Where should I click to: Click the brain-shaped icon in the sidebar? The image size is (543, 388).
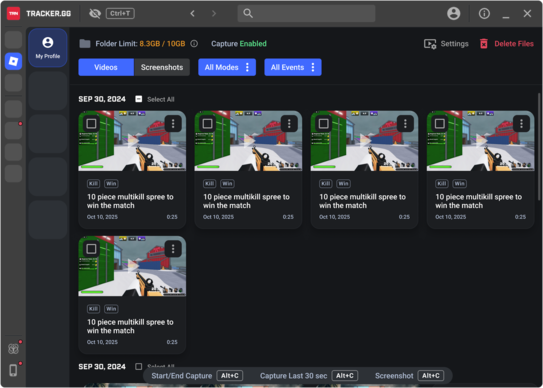pos(13,349)
